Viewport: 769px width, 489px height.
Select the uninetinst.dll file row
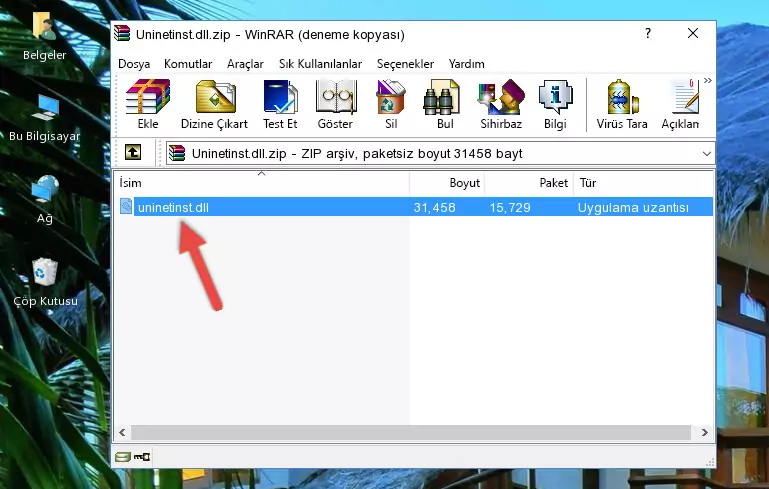pyautogui.click(x=415, y=207)
